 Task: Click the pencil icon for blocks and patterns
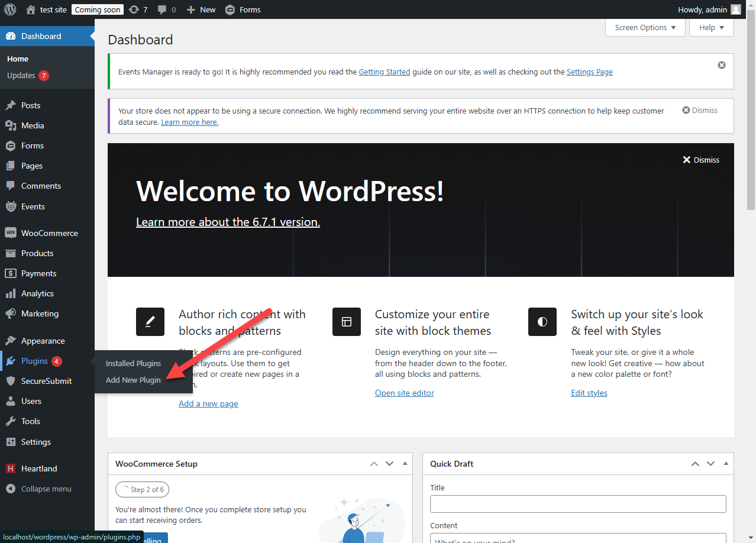coord(150,322)
